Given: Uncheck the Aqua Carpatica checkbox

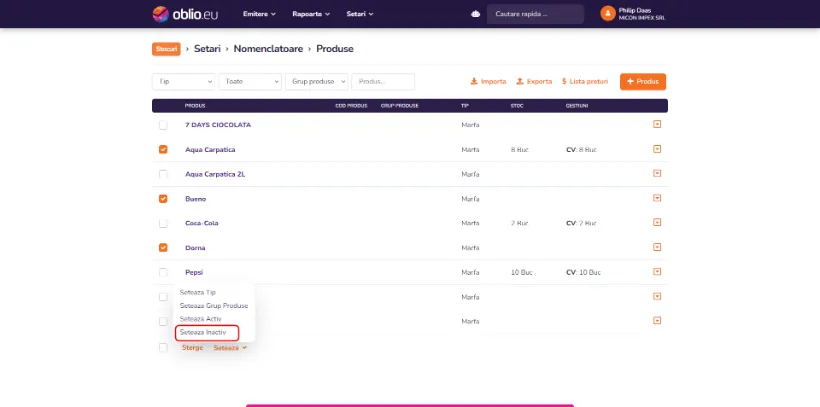Looking at the screenshot, I should pos(163,150).
